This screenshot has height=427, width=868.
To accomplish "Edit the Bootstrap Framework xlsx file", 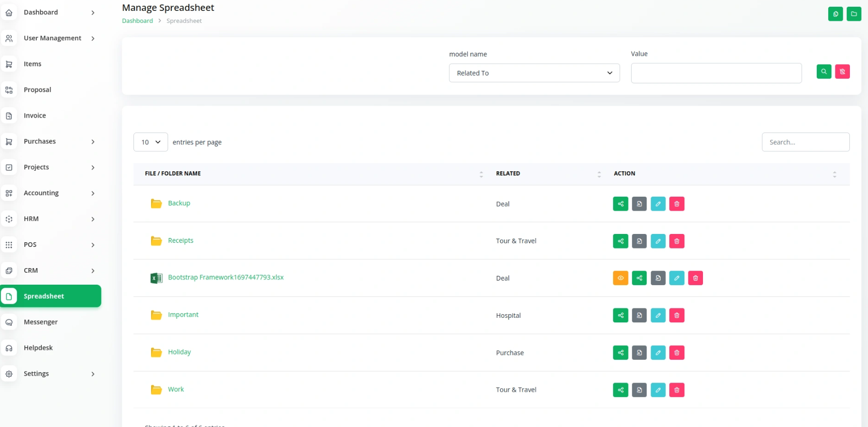I will [x=677, y=278].
